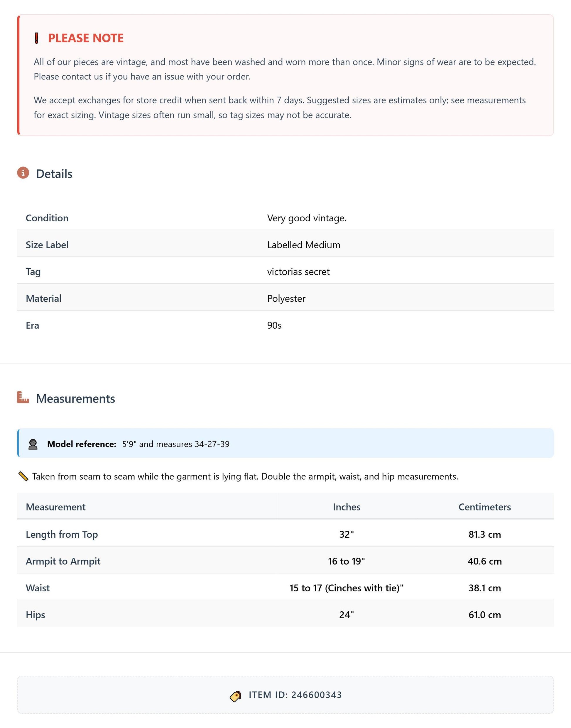Click the Details info circle icon
Image resolution: width=571 pixels, height=728 pixels.
[x=23, y=173]
